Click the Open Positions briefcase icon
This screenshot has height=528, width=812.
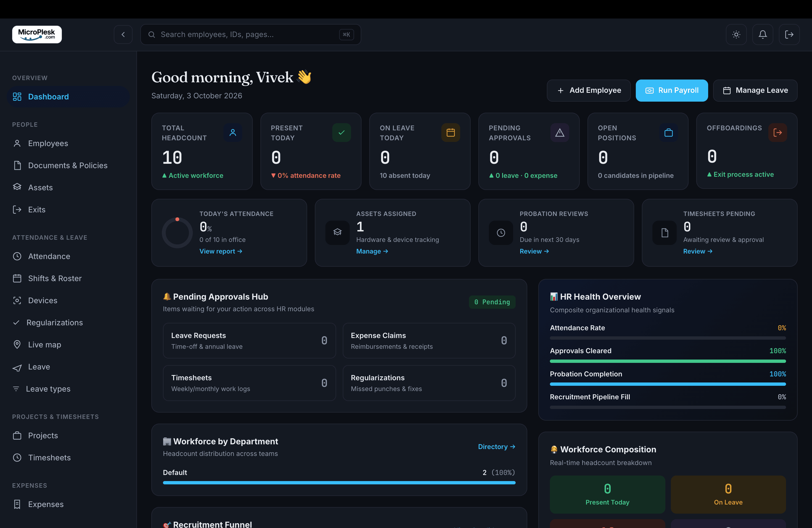click(x=669, y=133)
